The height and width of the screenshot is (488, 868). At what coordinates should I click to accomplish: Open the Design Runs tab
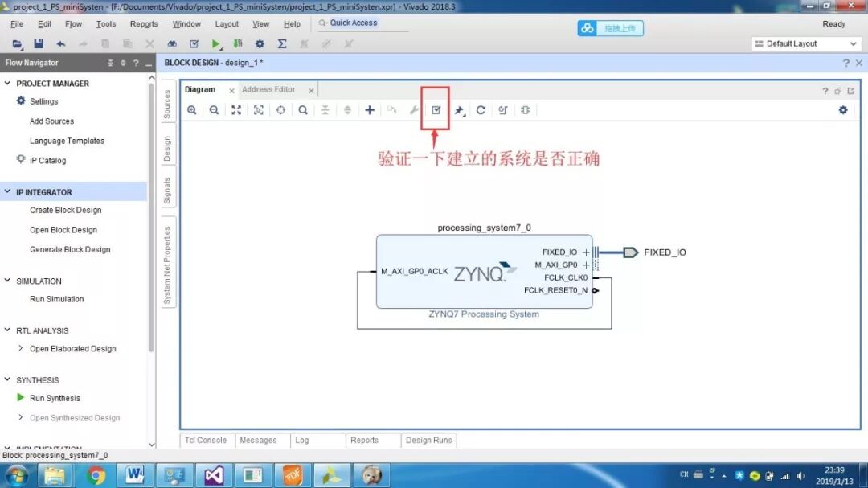pos(429,440)
